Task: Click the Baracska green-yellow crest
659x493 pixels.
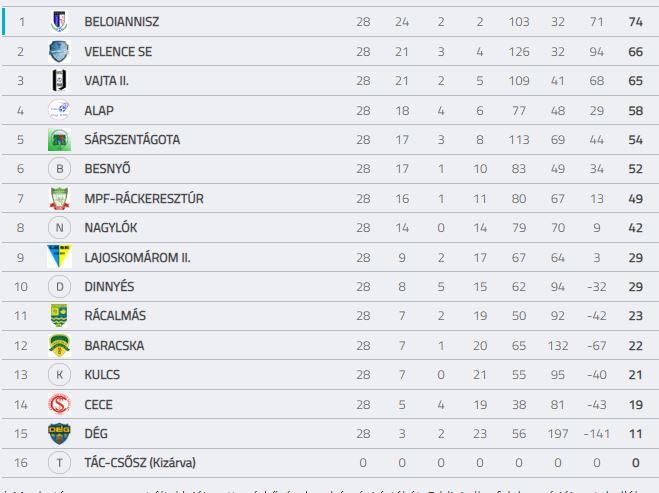Action: 59,345
